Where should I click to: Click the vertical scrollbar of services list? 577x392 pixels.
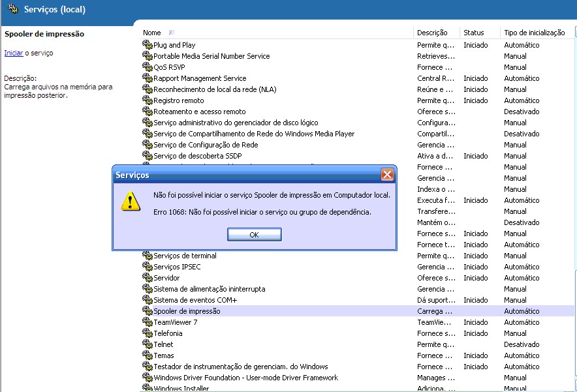[x=574, y=196]
